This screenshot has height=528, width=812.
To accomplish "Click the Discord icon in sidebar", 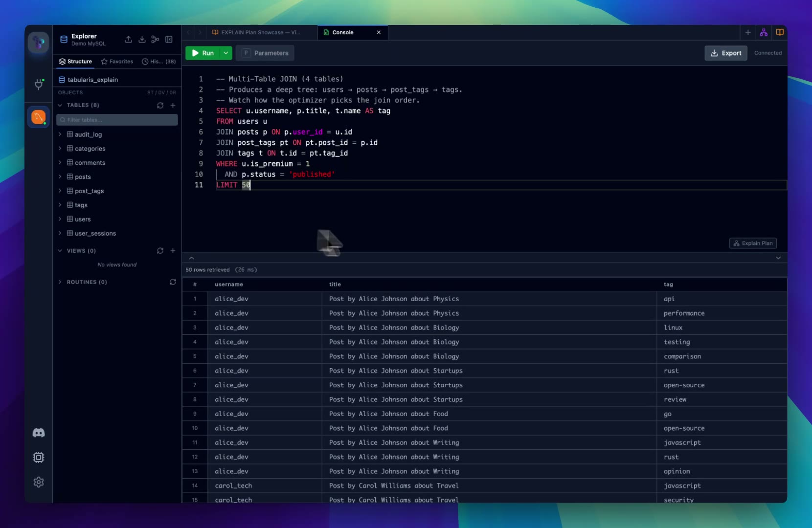I will (x=39, y=433).
